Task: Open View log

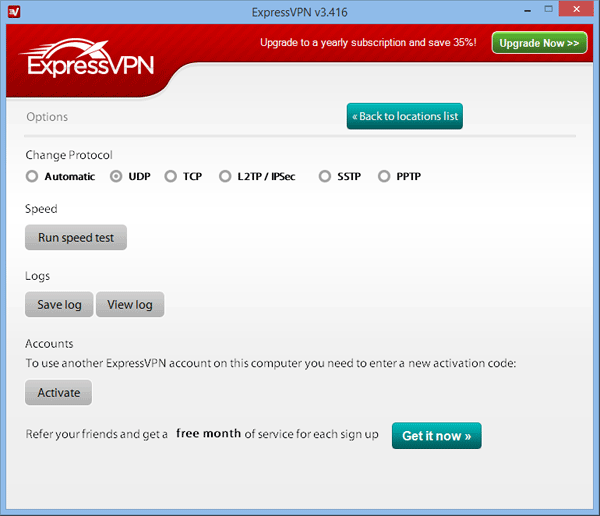Action: click(x=130, y=304)
